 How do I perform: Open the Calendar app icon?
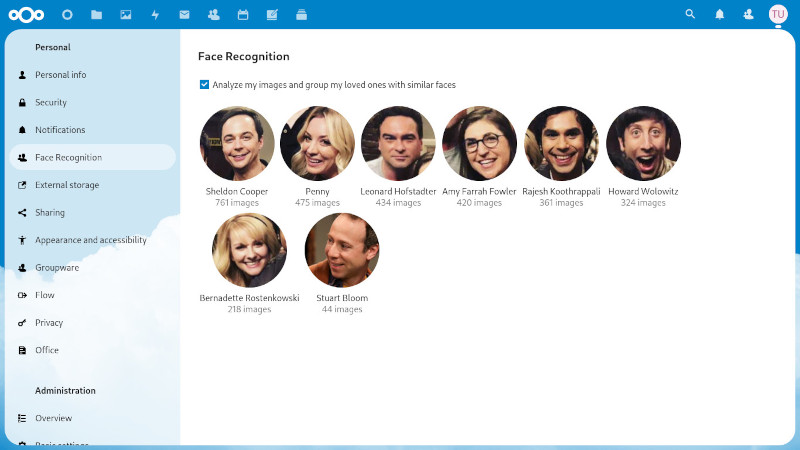pos(243,15)
